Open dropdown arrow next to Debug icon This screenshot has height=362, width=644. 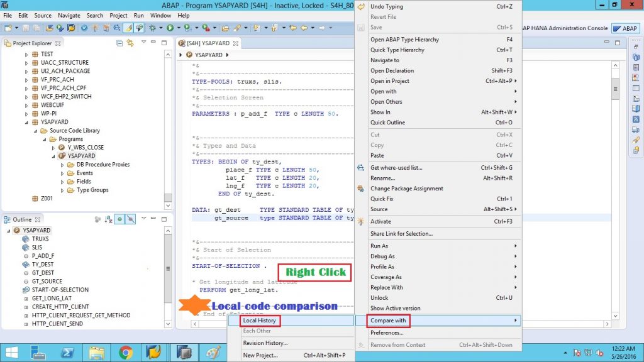[x=160, y=28]
